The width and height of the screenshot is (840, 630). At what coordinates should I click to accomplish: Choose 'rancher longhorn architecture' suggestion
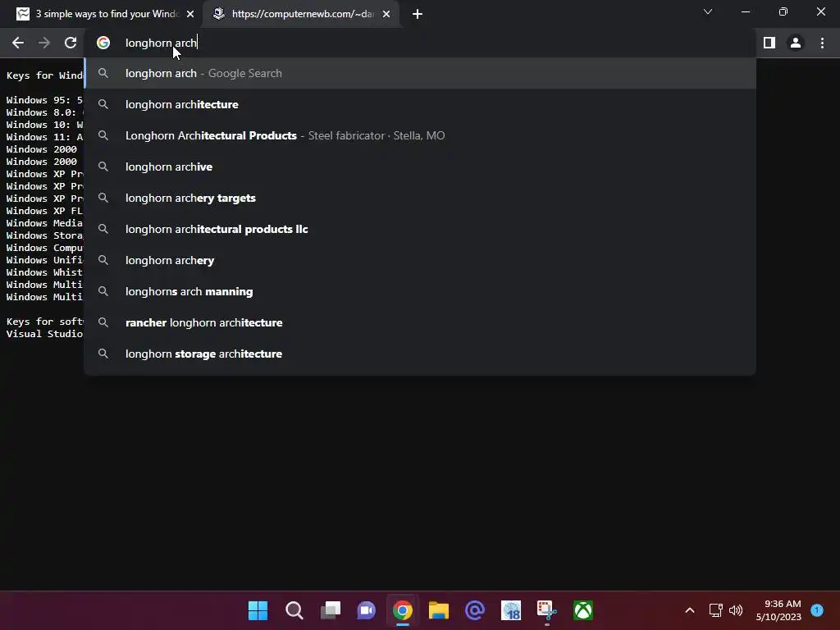420,322
